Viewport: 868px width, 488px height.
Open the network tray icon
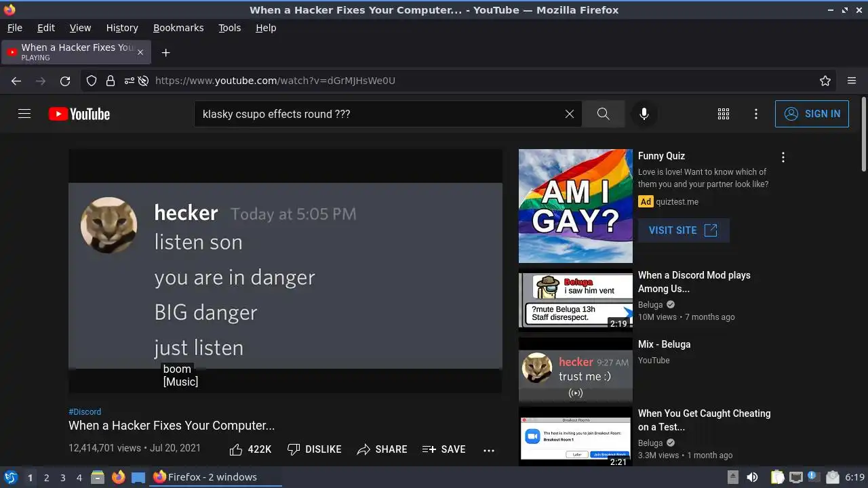(796, 477)
